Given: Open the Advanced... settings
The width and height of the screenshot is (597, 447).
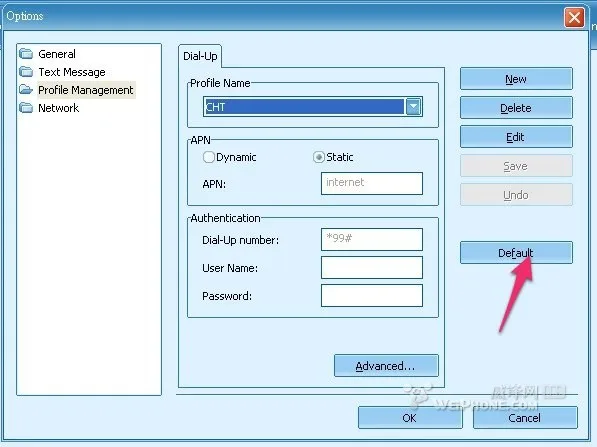Looking at the screenshot, I should (x=386, y=366).
